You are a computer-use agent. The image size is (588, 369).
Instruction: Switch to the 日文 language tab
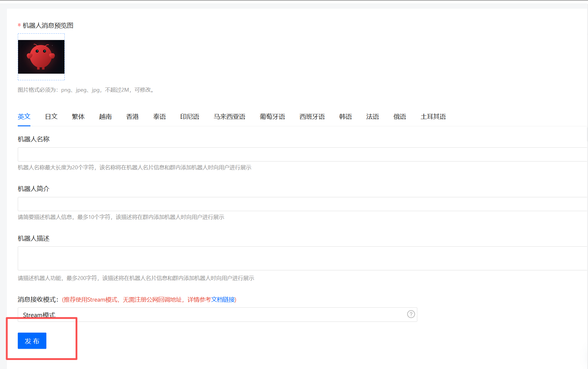pyautogui.click(x=51, y=117)
